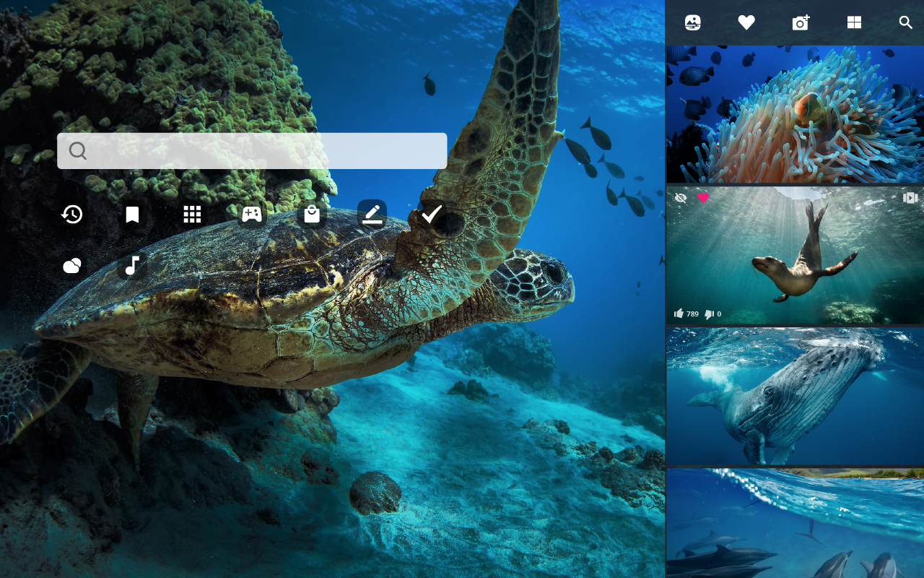This screenshot has width=924, height=578.
Task: Select the dolphins wallpaper
Action: (795, 523)
